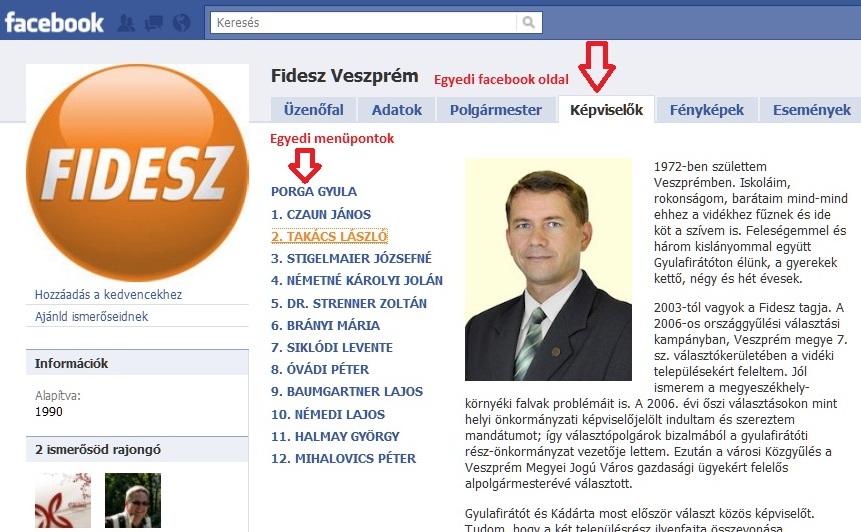
Task: Open the messages icon in header
Action: (154, 23)
